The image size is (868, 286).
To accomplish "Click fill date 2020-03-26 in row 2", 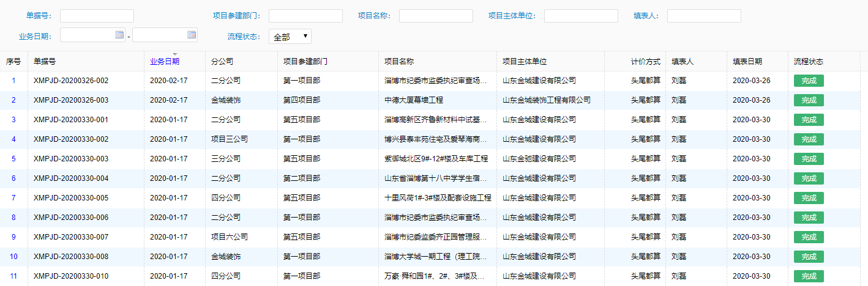I will point(752,100).
